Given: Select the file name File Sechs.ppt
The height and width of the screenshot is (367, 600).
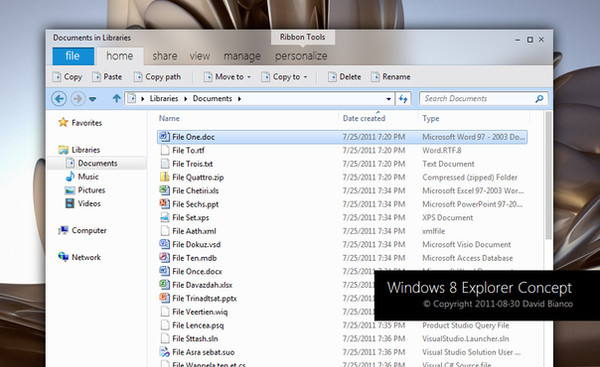Looking at the screenshot, I should 196,204.
